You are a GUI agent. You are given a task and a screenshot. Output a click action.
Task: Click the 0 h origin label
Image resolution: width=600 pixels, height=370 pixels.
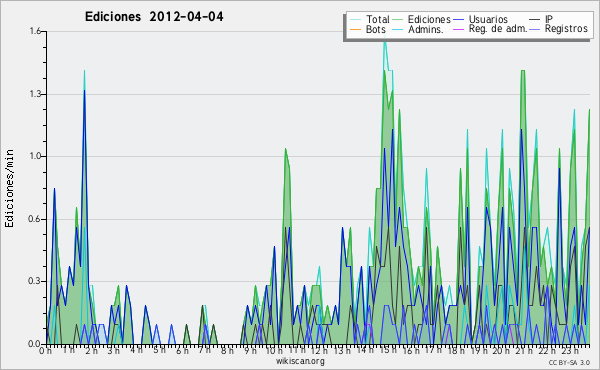coord(46,350)
